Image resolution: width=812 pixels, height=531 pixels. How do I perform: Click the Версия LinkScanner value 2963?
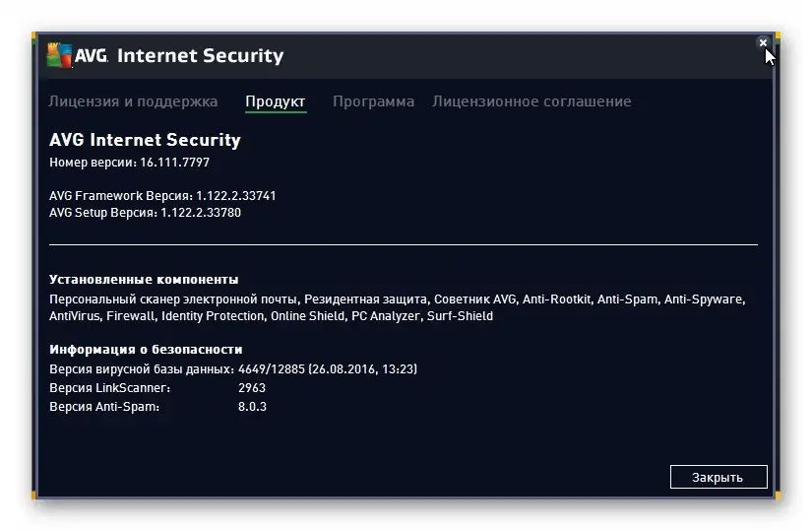pos(252,388)
